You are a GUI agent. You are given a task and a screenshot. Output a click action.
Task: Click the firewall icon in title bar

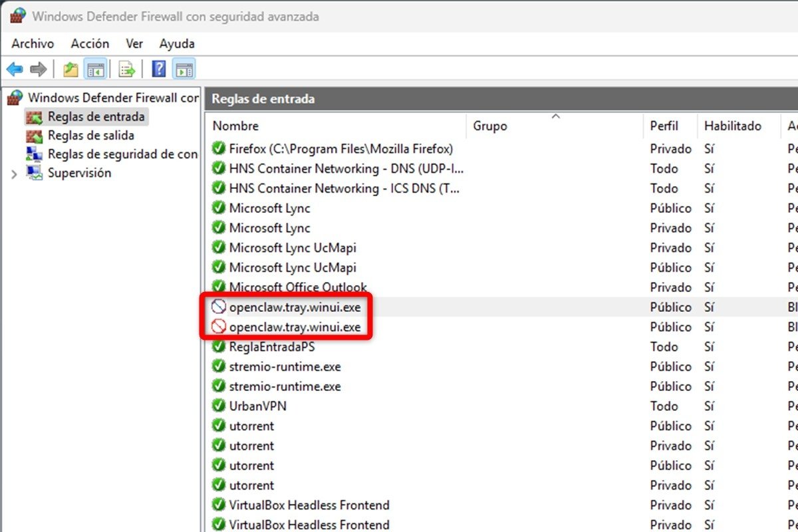pyautogui.click(x=18, y=17)
